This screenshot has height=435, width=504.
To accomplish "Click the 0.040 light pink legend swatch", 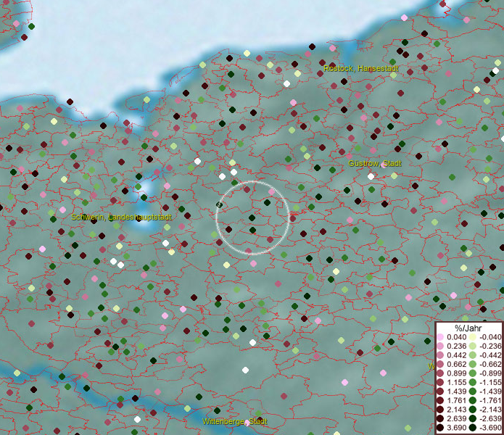I will [x=441, y=337].
